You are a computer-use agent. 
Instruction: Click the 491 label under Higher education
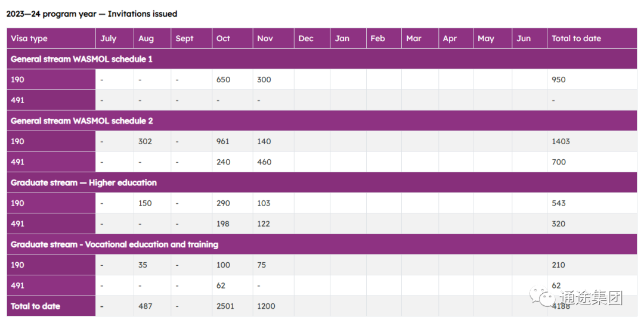(17, 223)
